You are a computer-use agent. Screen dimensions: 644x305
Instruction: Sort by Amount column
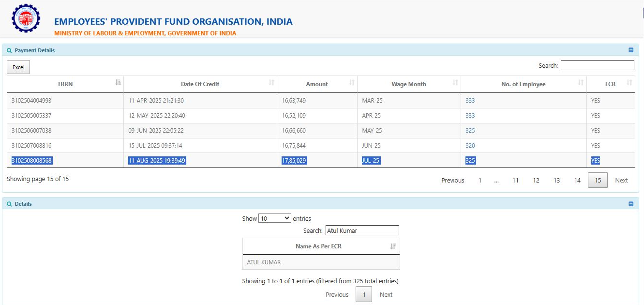[317, 84]
